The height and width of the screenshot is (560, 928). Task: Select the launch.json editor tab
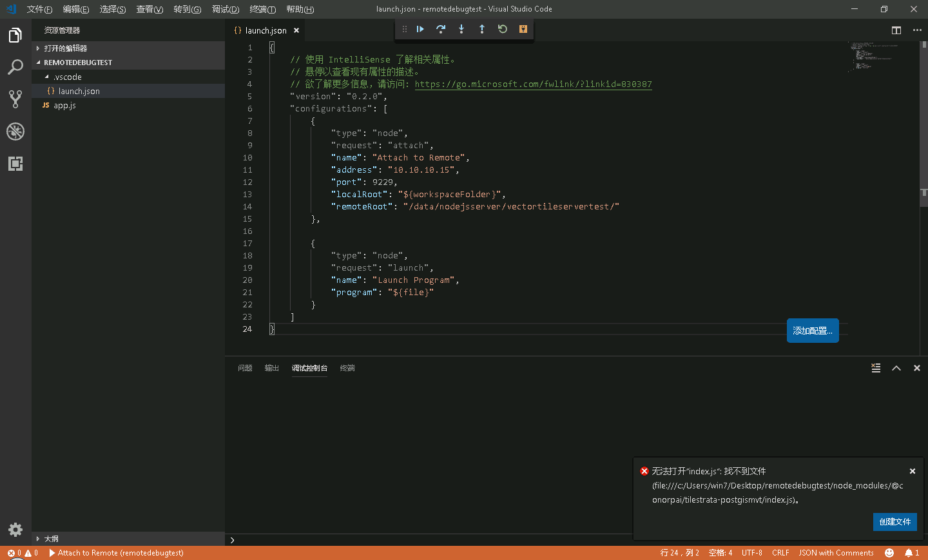266,30
